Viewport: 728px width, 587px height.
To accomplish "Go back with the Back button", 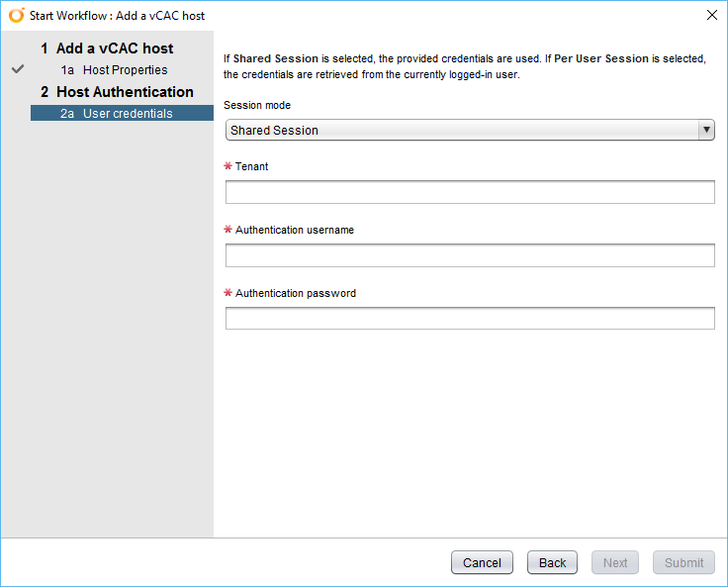I will click(x=552, y=562).
